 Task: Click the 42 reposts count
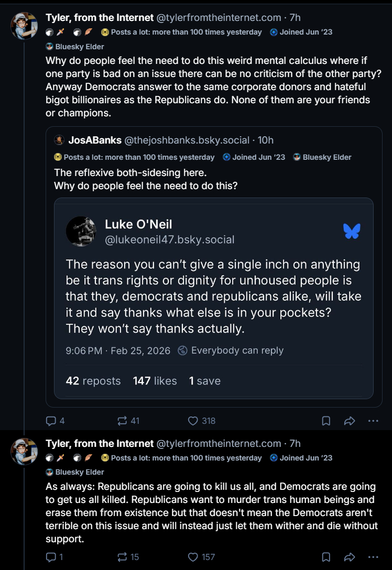(93, 381)
